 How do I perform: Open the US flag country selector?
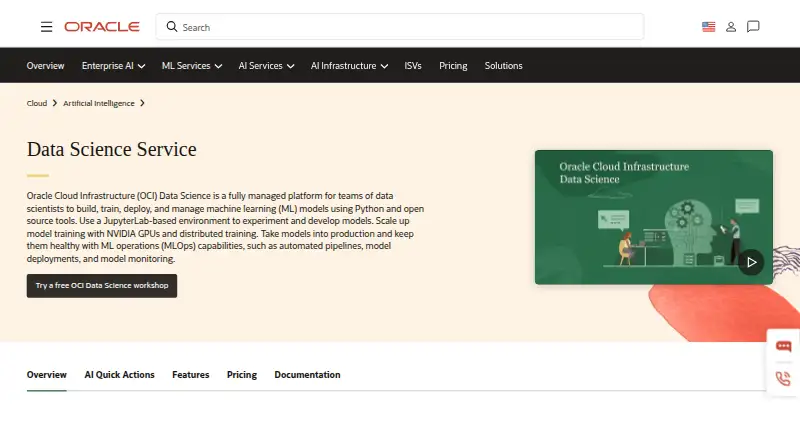tap(708, 27)
